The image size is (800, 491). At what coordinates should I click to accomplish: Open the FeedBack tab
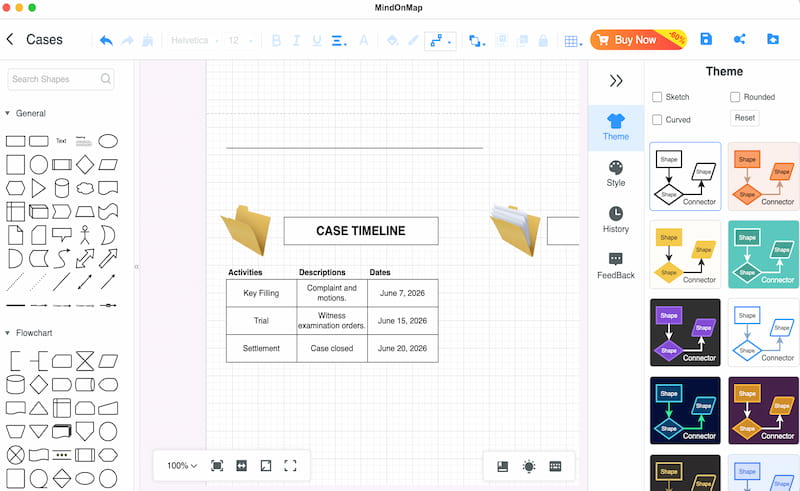[x=616, y=266]
